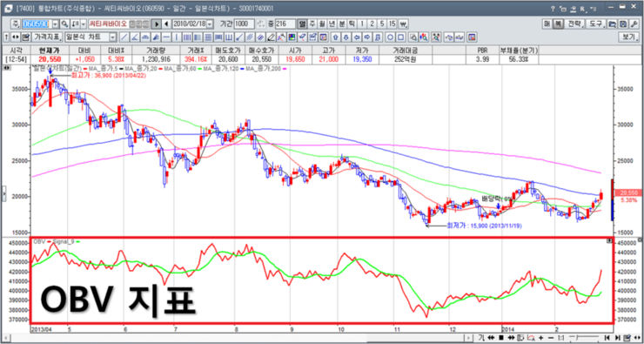This screenshot has height=344, width=644.
Task: Toggle the 일 (daily) period button
Action: coord(302,24)
